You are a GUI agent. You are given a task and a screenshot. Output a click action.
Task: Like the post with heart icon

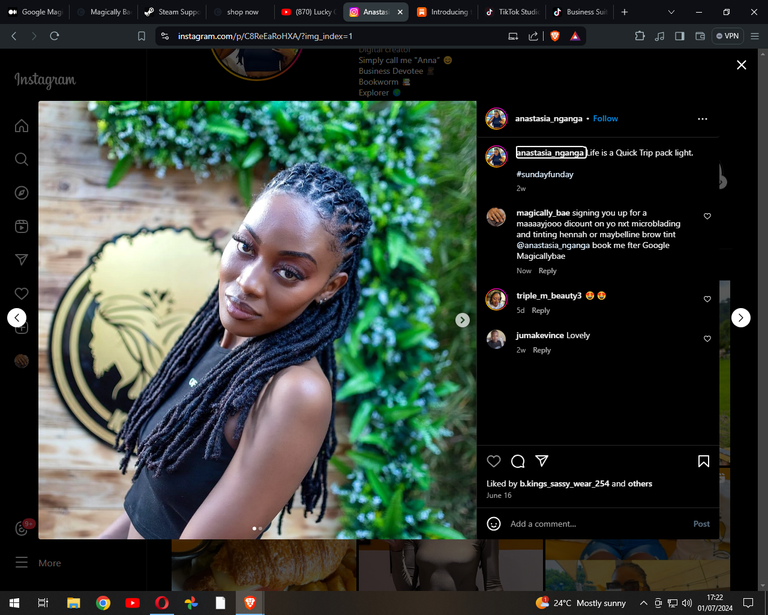tap(494, 461)
